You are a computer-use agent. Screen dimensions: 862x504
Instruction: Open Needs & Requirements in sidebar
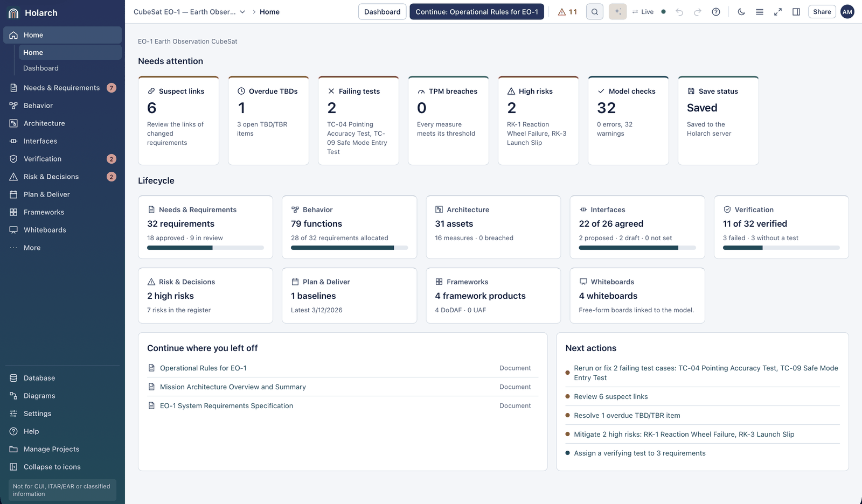coord(62,88)
